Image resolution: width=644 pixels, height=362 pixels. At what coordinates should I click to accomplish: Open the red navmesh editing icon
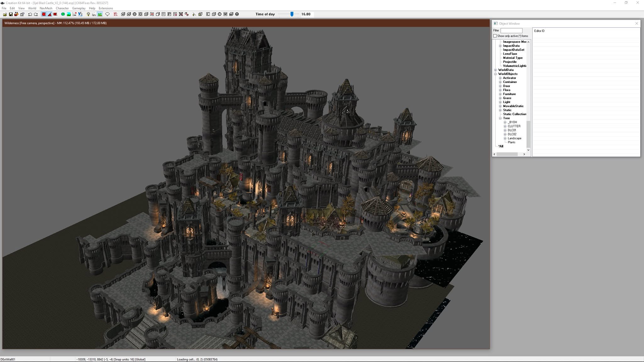(115, 14)
